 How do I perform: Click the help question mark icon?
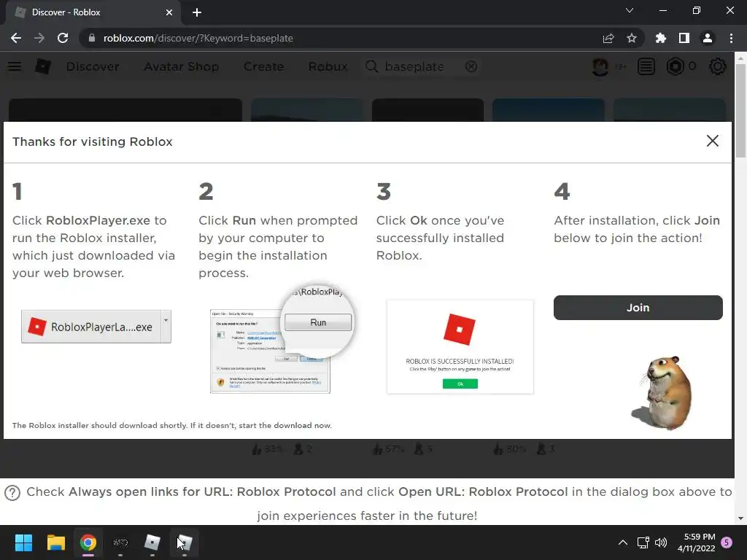(x=12, y=493)
